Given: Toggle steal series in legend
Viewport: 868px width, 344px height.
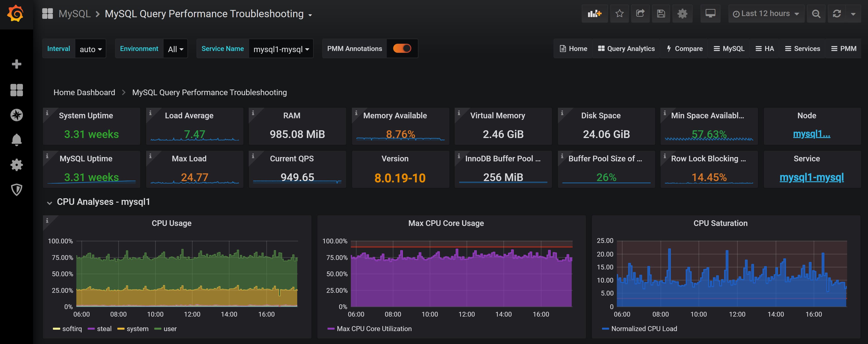Looking at the screenshot, I should [x=104, y=329].
